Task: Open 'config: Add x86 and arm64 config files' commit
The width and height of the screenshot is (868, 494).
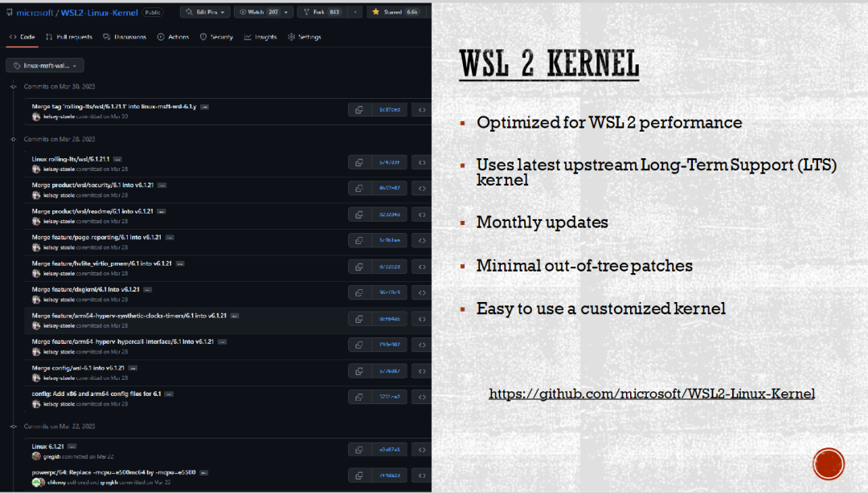Action: click(x=96, y=394)
